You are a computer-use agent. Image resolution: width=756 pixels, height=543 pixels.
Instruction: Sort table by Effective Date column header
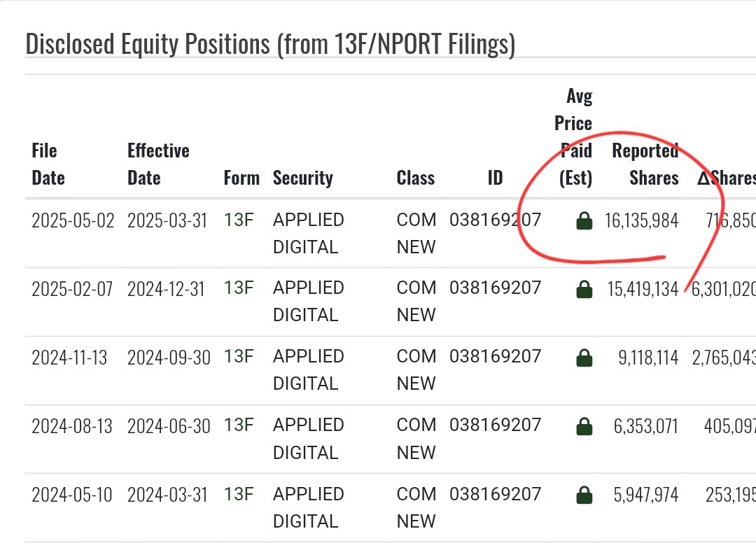click(158, 164)
